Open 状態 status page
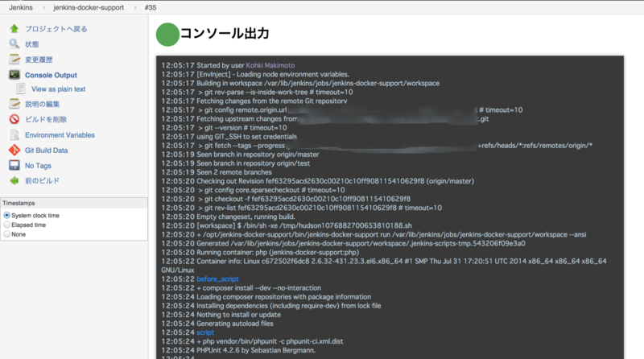 tap(31, 44)
